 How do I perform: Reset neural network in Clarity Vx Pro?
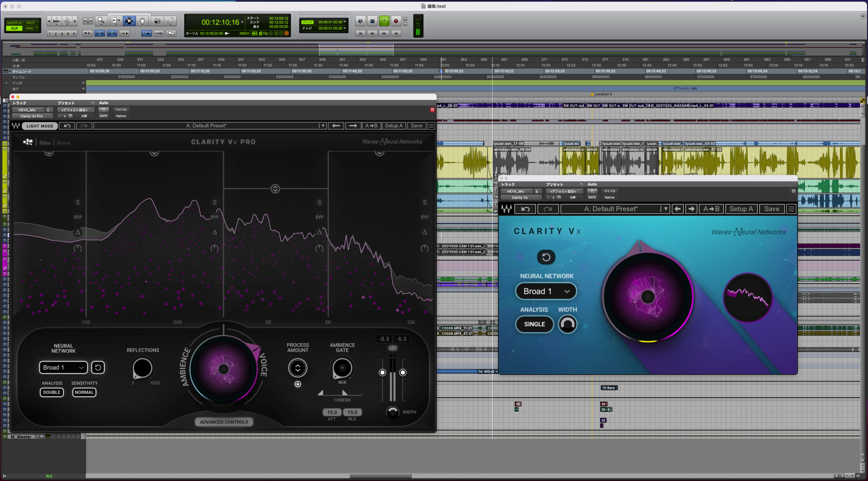point(98,367)
